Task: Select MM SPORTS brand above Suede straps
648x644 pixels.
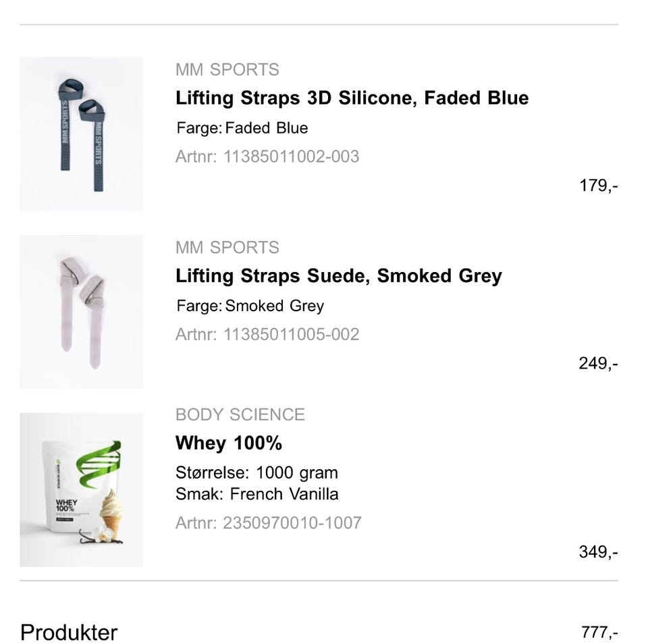Action: pos(227,248)
